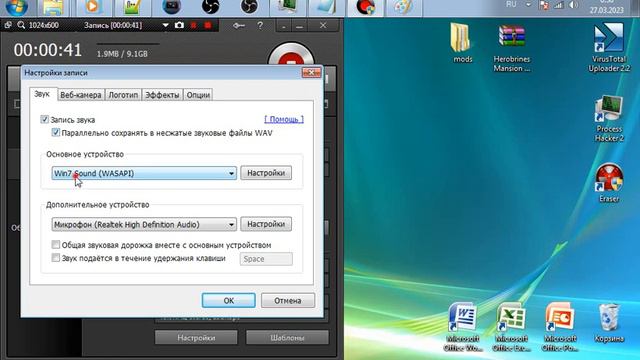Click the 1.9MB / 9.1GB size readout
This screenshot has width=640, height=360.
pyautogui.click(x=122, y=54)
